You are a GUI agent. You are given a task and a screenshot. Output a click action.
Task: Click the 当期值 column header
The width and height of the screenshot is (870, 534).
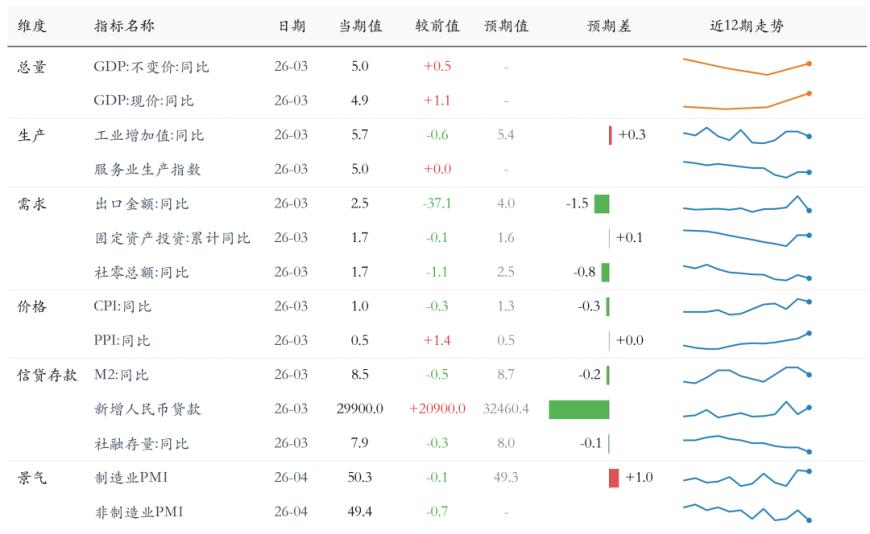[361, 26]
